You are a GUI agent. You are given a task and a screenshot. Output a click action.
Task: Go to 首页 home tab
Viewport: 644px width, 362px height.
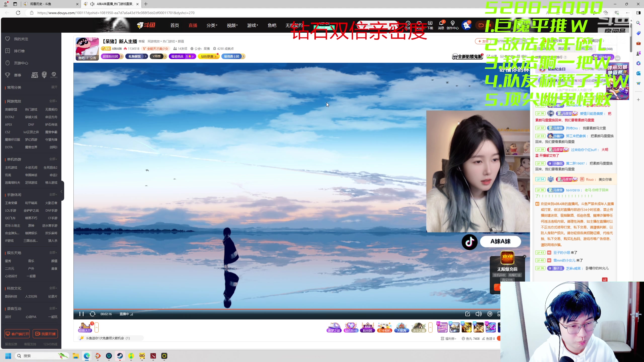coord(175,25)
